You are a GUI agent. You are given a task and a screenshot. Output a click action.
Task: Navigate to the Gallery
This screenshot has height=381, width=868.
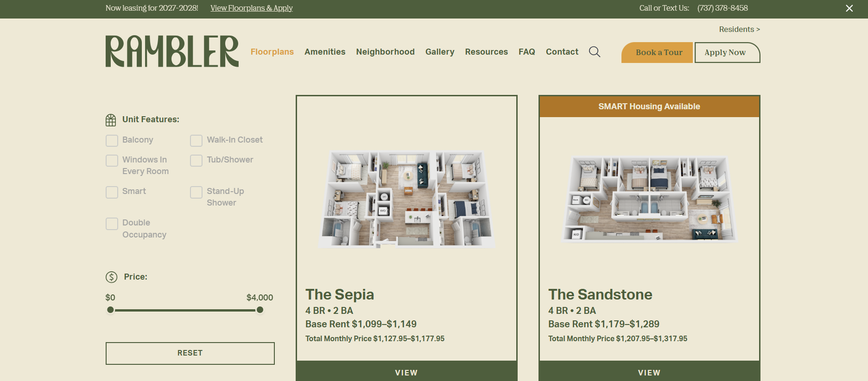point(440,52)
